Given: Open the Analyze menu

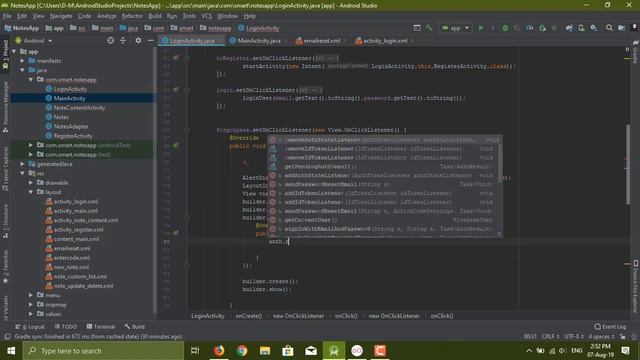Looking at the screenshot, I should tap(107, 16).
